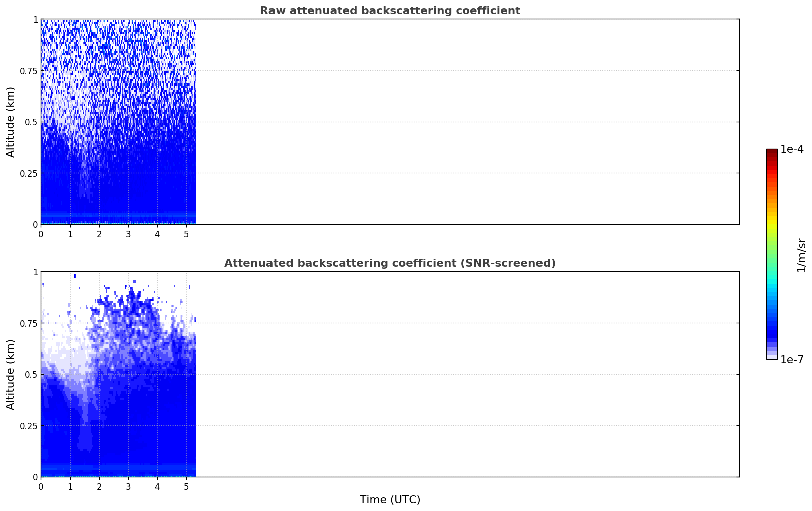Click the '1e-7' colorbar minimum label
This screenshot has width=812, height=511.
[792, 360]
